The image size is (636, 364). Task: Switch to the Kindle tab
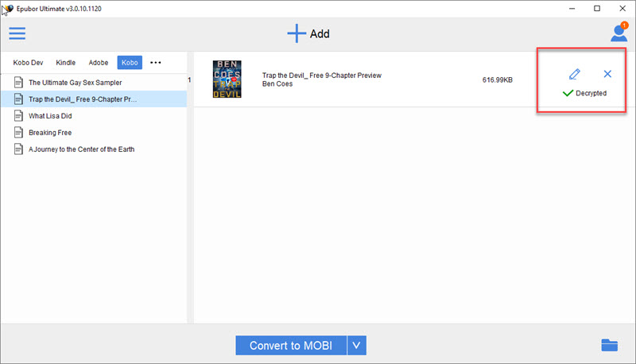coord(66,63)
